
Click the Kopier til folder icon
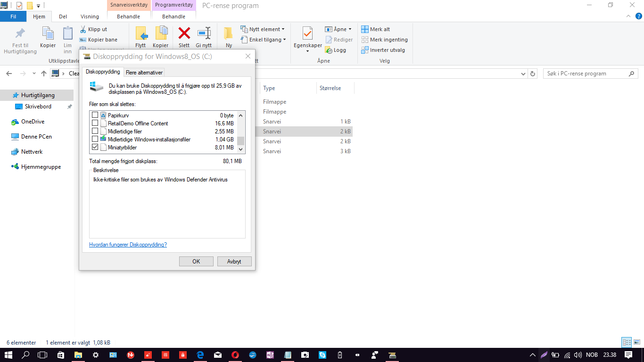161,33
